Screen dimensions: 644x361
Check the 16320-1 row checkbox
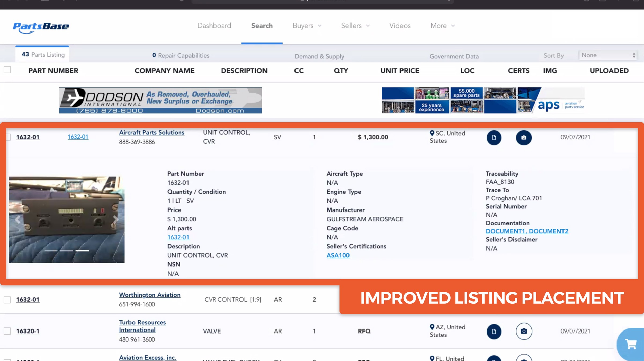tap(7, 331)
